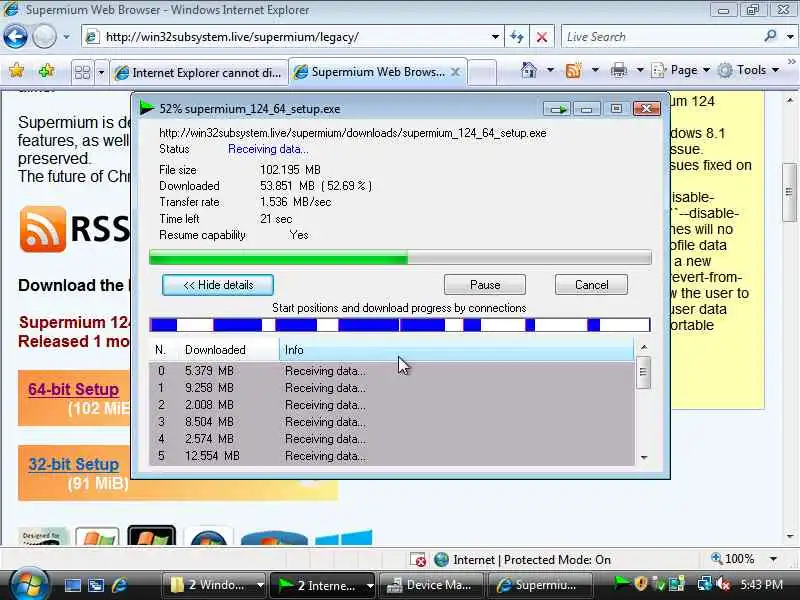Open the zoom level dropdown at 100%
This screenshot has height=600, width=800.
pyautogui.click(x=773, y=559)
